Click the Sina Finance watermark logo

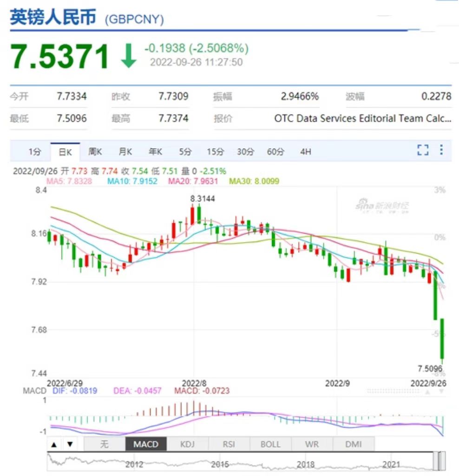click(x=382, y=206)
